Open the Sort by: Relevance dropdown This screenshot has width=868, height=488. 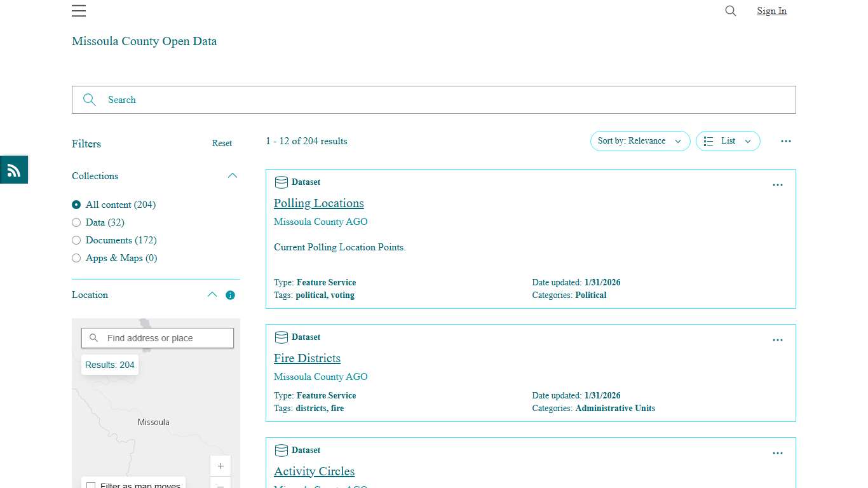pos(640,141)
